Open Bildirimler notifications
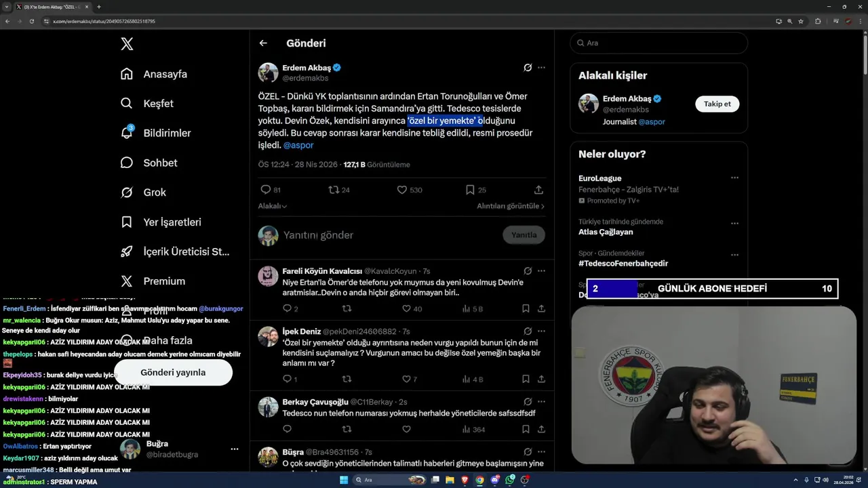 155,133
